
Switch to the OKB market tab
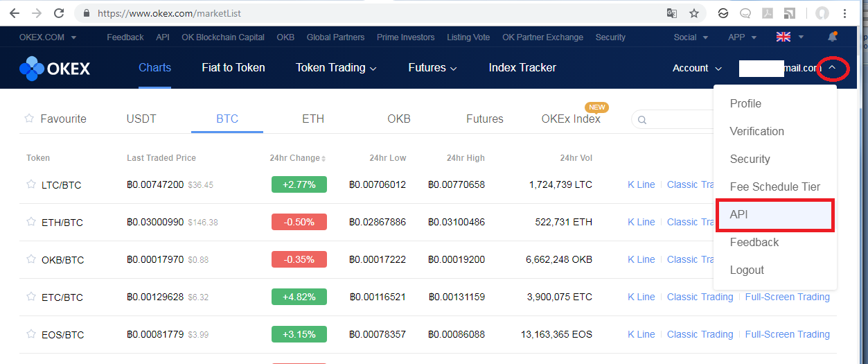coord(399,119)
